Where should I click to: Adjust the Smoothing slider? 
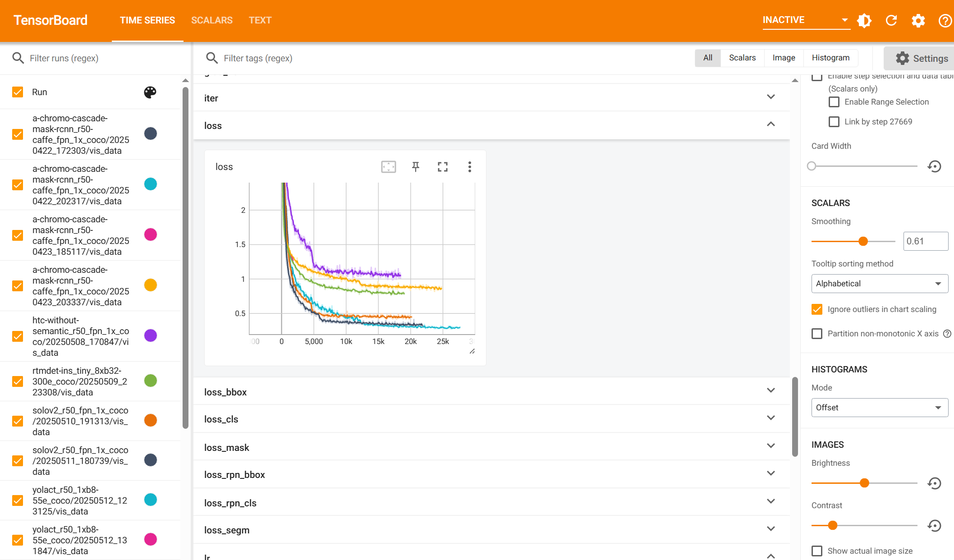(x=862, y=241)
